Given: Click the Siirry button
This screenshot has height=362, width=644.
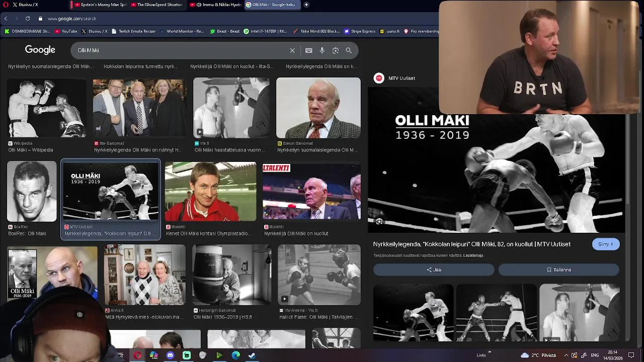Looking at the screenshot, I should (x=606, y=244).
